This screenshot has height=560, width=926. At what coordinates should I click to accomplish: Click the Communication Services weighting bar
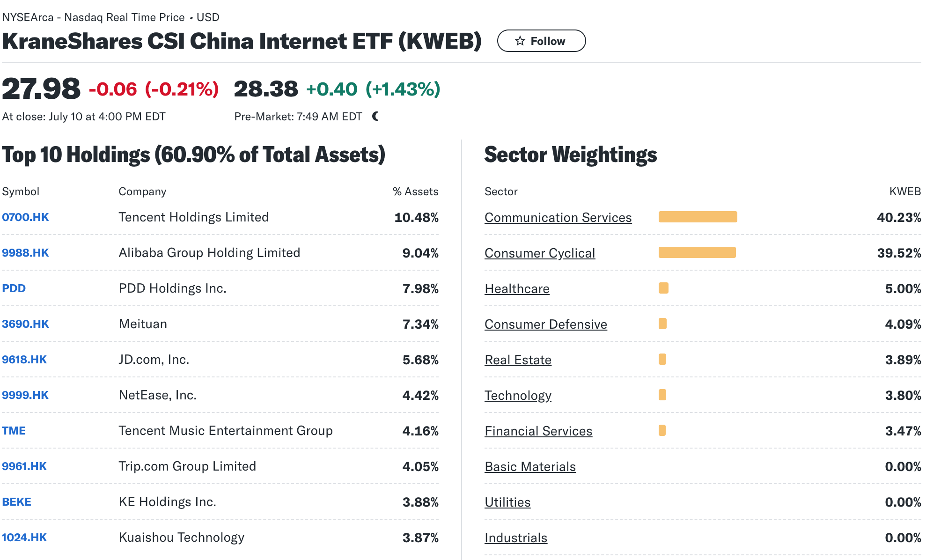point(698,217)
